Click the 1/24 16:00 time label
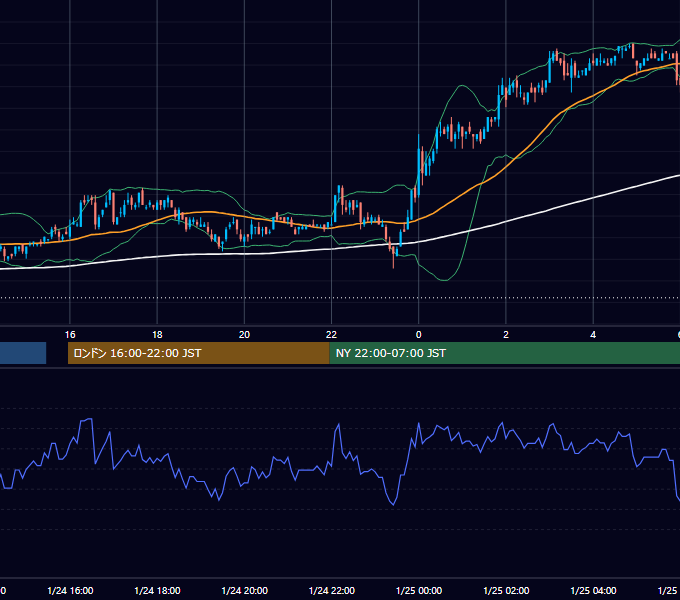Screen dimensions: 680x600 pos(70,590)
